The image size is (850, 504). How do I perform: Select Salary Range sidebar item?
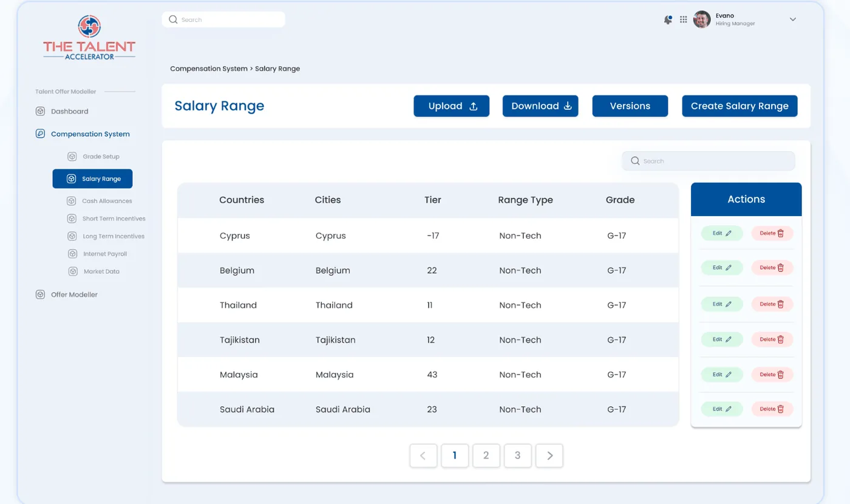(92, 179)
